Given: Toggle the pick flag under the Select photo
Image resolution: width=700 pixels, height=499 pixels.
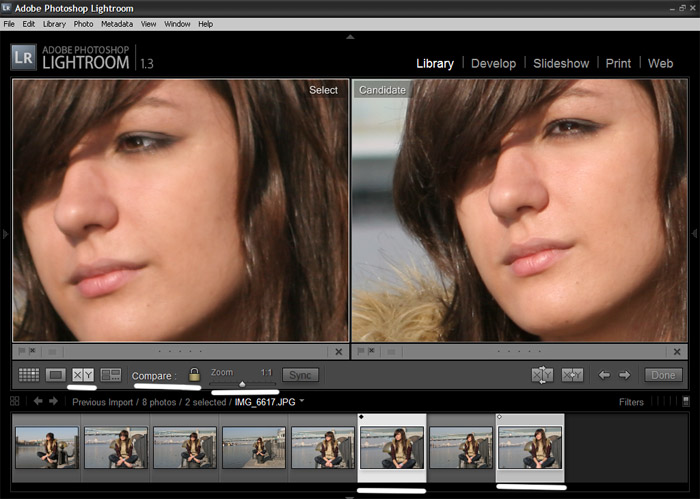Looking at the screenshot, I should (x=21, y=351).
